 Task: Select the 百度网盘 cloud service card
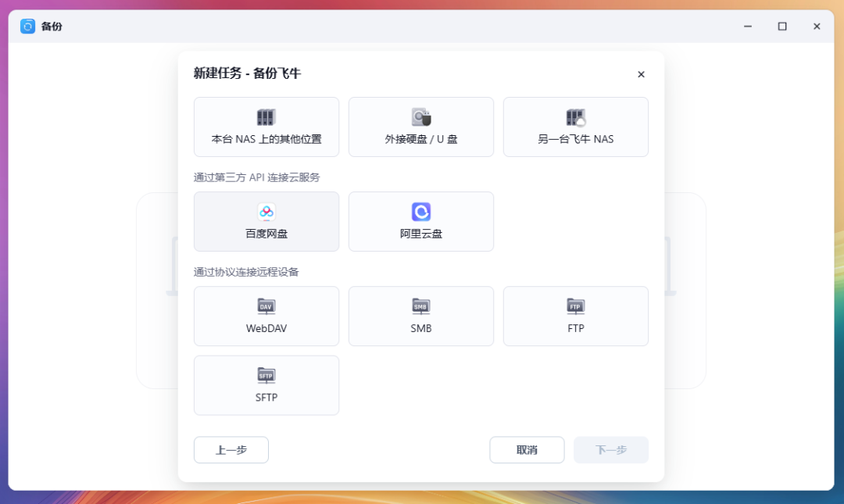point(266,221)
